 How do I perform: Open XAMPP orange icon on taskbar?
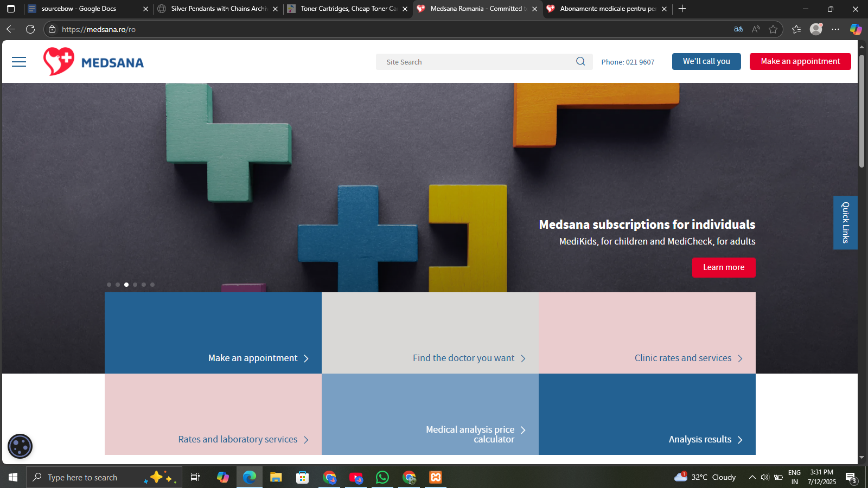pyautogui.click(x=436, y=477)
